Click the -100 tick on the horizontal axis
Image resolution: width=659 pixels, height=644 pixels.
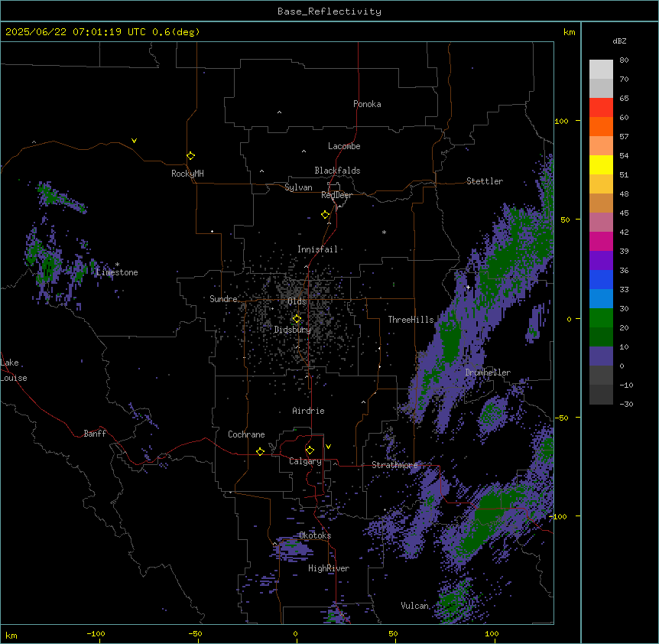pyautogui.click(x=96, y=634)
